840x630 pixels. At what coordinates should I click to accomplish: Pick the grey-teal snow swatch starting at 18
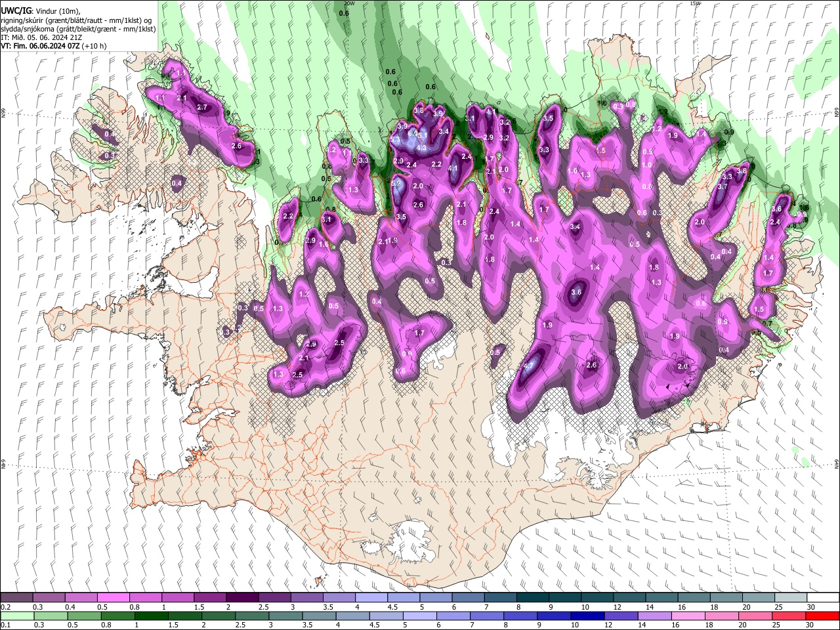726,598
